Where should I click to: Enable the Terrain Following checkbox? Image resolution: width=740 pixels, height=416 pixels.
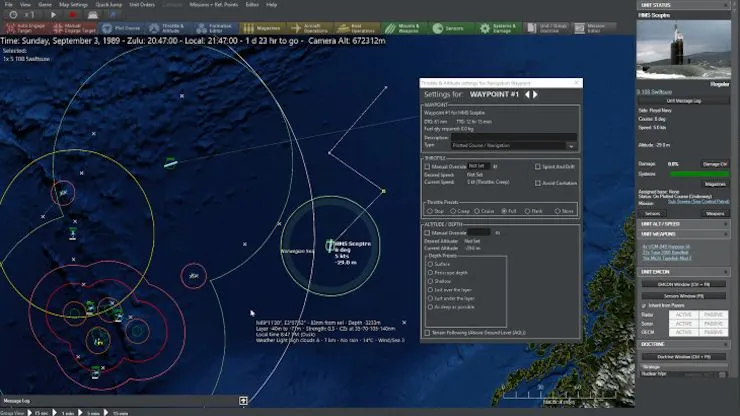coord(427,333)
